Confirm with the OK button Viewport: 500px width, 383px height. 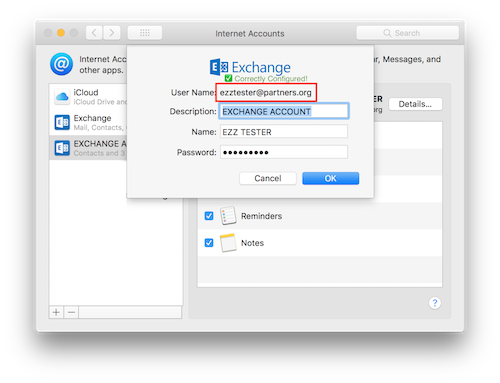tap(330, 178)
